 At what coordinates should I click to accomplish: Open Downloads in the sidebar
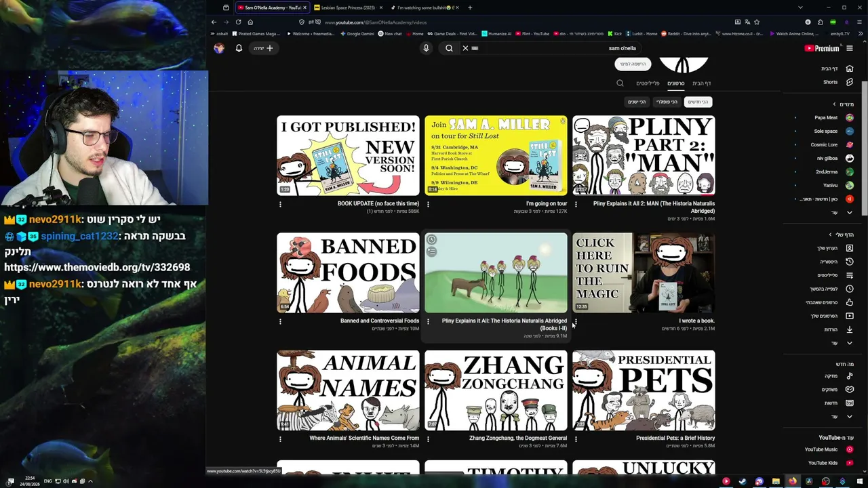point(838,329)
